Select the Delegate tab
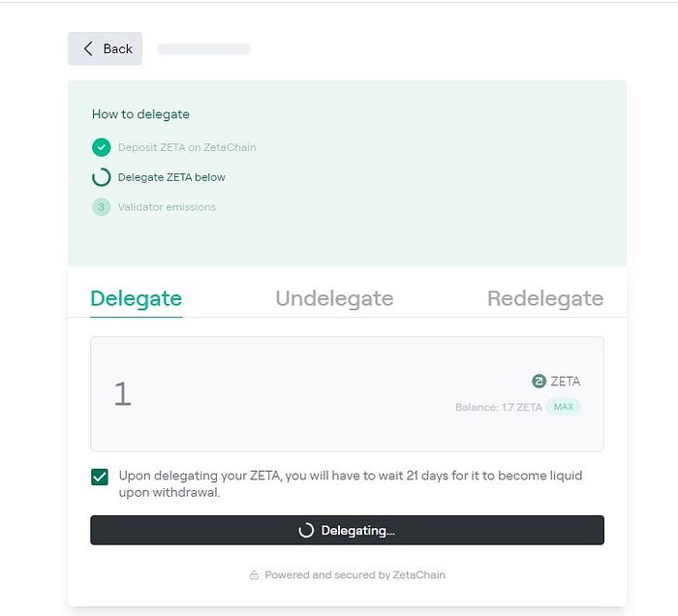 click(137, 298)
